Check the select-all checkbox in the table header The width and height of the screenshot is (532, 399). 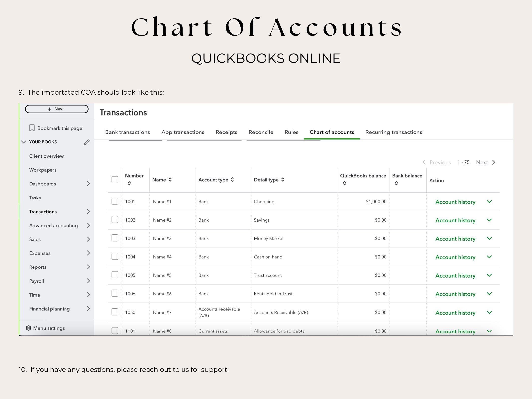pos(115,180)
